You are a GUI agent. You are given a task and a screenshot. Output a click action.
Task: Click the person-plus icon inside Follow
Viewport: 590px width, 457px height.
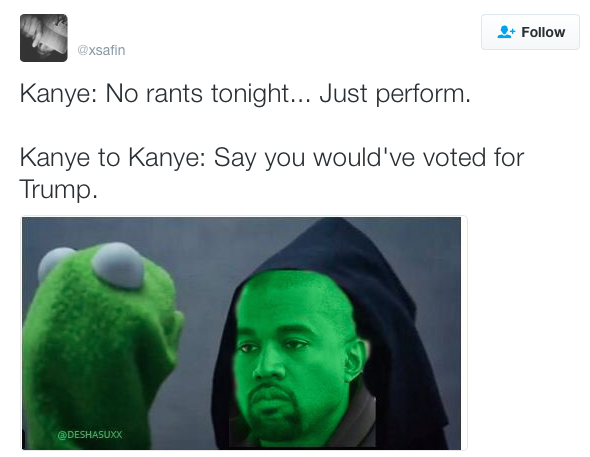pyautogui.click(x=506, y=32)
